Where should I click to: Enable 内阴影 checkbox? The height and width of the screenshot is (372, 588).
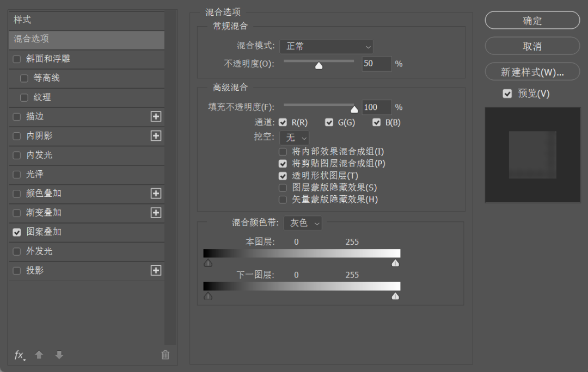(x=17, y=136)
